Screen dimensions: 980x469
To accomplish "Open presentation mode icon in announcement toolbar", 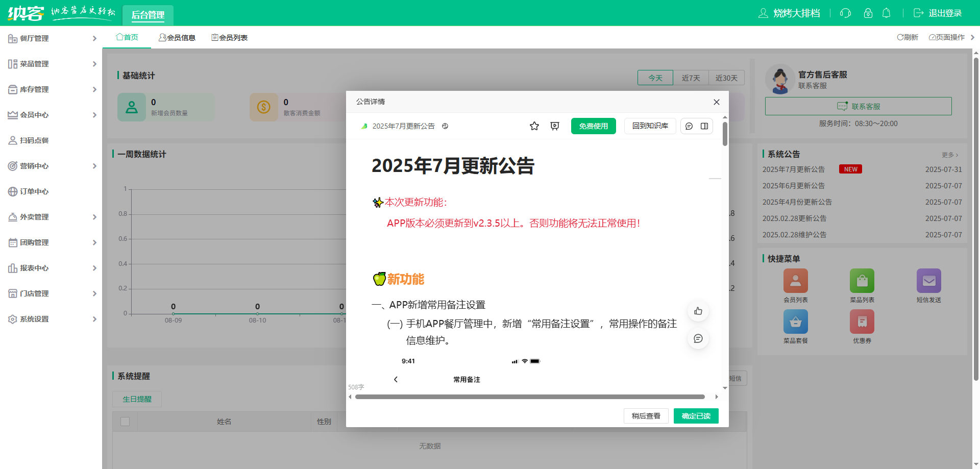I will 555,126.
